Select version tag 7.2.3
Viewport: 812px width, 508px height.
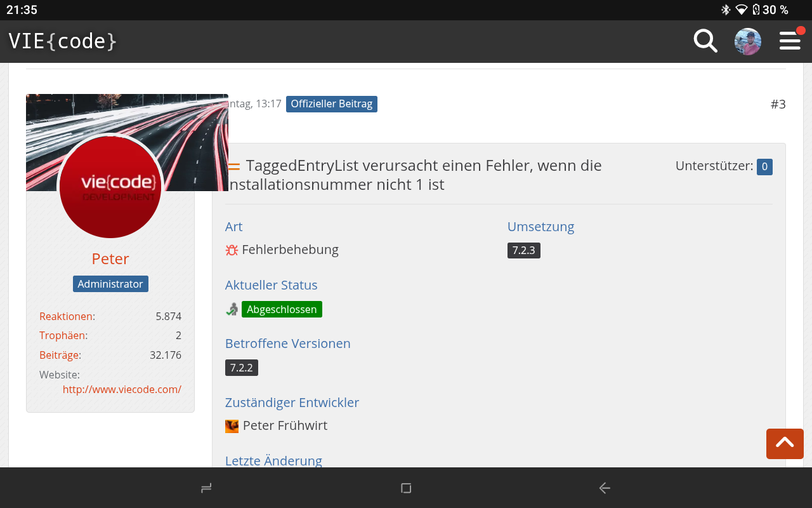click(x=523, y=250)
